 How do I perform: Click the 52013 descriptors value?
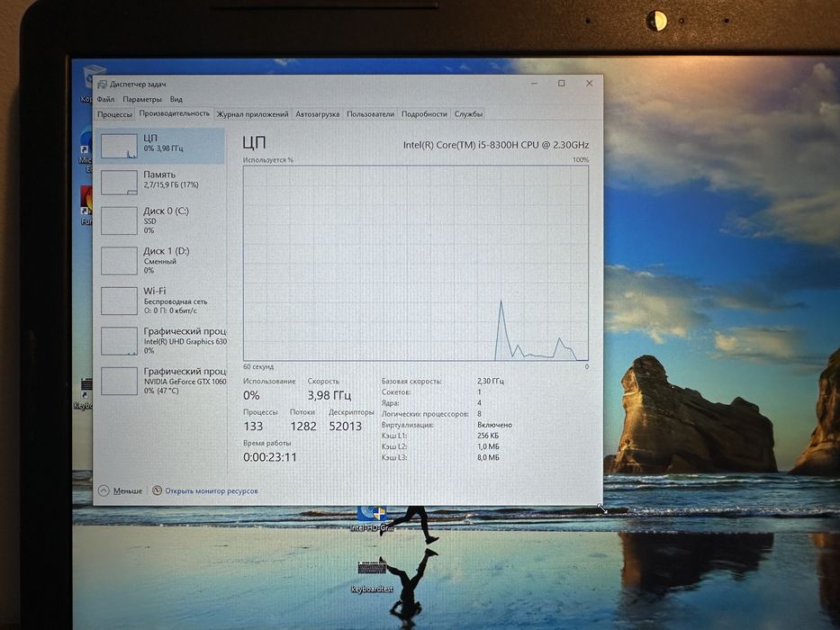(x=345, y=427)
